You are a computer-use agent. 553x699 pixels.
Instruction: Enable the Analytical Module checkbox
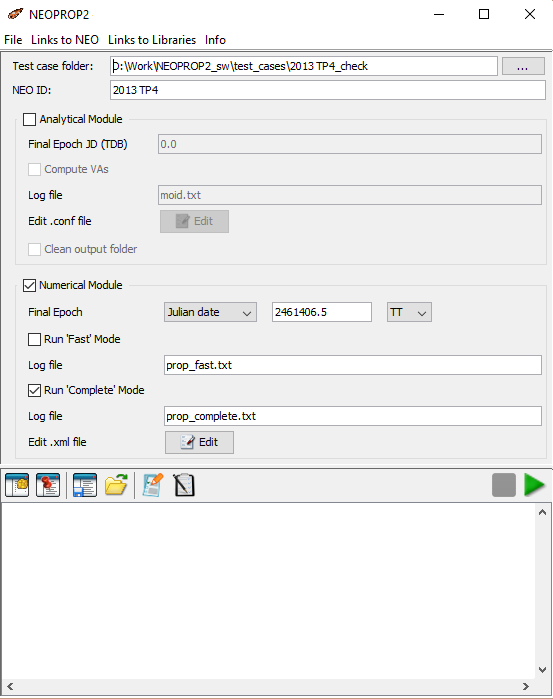tap(29, 119)
